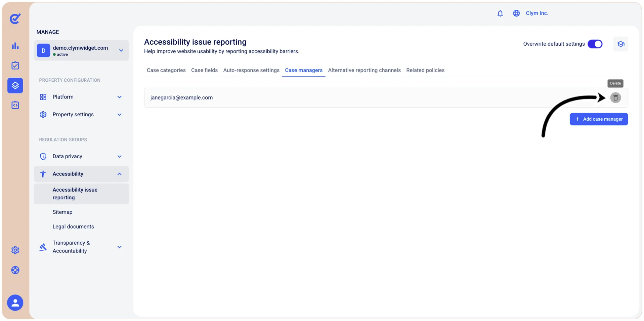Delete janegarcia@example.com case manager
644x321 pixels.
point(615,98)
